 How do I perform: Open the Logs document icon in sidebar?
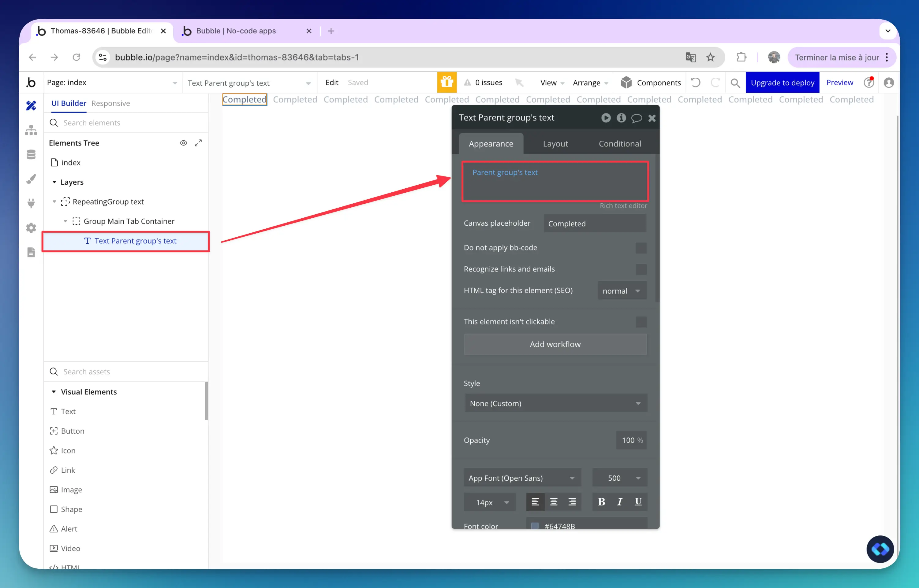[31, 252]
